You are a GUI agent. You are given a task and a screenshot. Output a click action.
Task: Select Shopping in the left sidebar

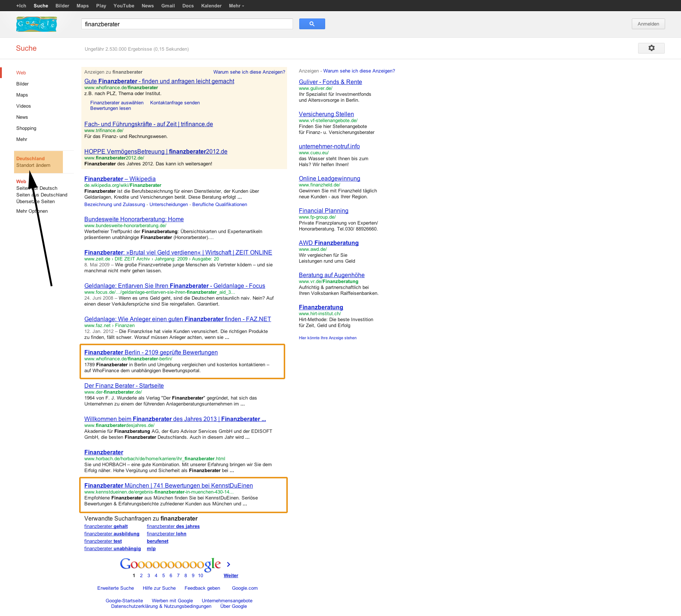[x=26, y=128]
